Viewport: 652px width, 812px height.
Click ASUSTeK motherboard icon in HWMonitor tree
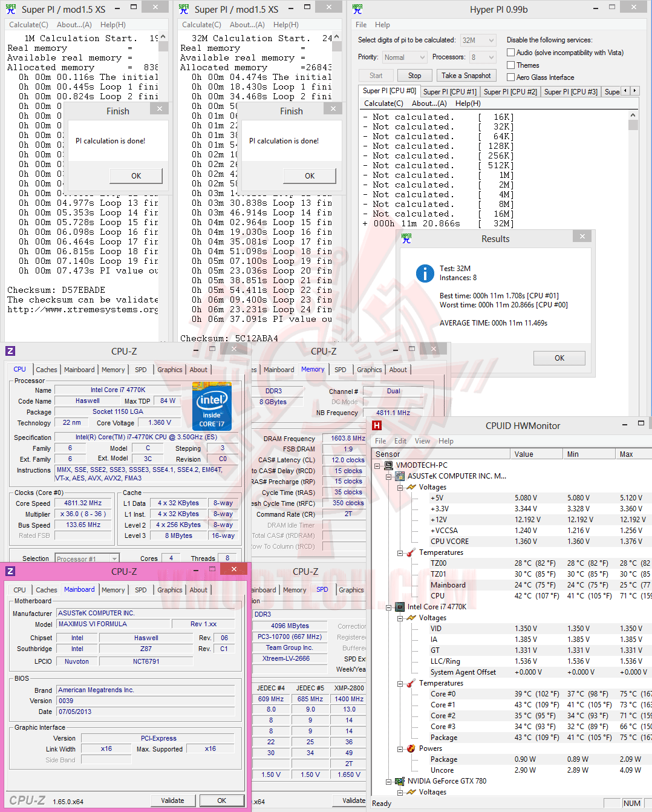(400, 476)
